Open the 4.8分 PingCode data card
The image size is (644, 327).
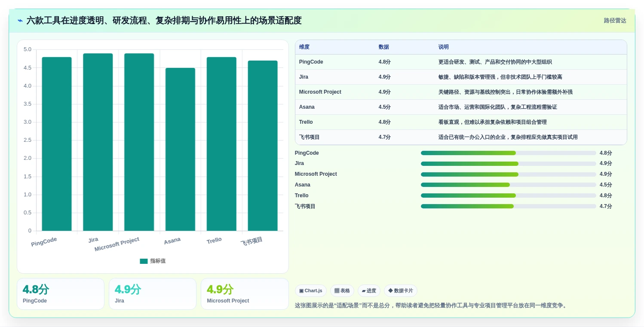[61, 294]
